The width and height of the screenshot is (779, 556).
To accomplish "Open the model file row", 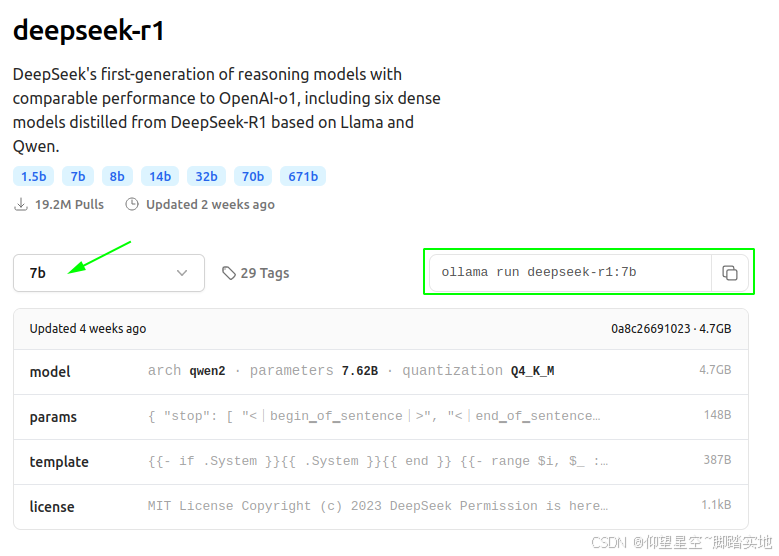I will (x=381, y=372).
